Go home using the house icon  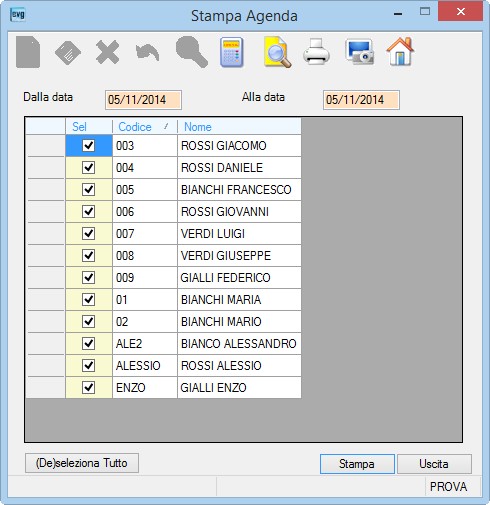tap(400, 51)
